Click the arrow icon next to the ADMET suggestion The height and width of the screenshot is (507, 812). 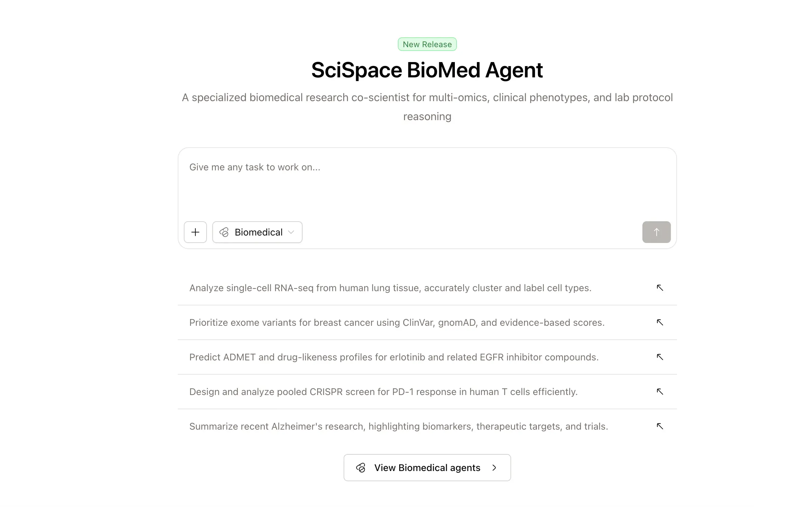point(660,357)
